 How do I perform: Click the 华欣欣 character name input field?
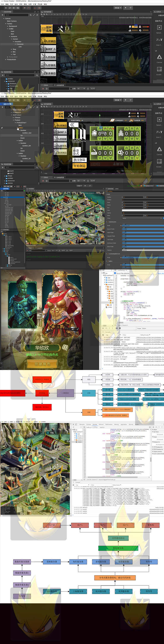tap(42, 347)
